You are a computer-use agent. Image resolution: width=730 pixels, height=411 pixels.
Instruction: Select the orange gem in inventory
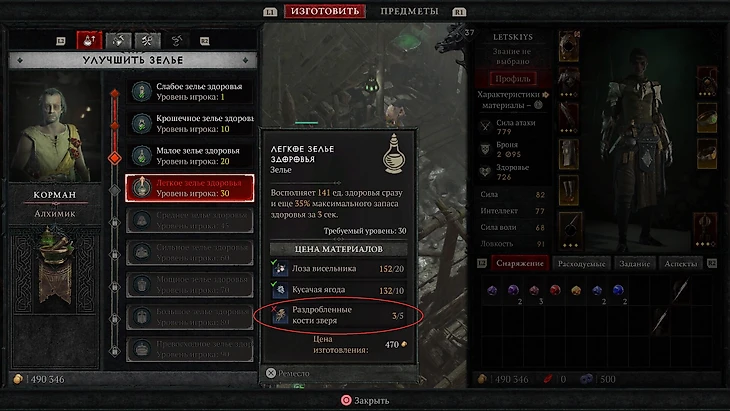(576, 290)
